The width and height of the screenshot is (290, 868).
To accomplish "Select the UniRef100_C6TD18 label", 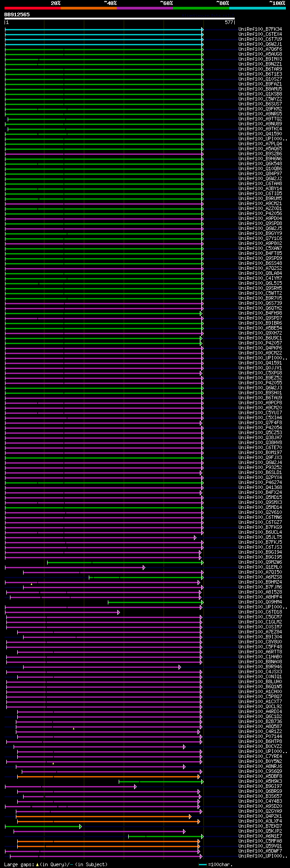I will [260, 612].
